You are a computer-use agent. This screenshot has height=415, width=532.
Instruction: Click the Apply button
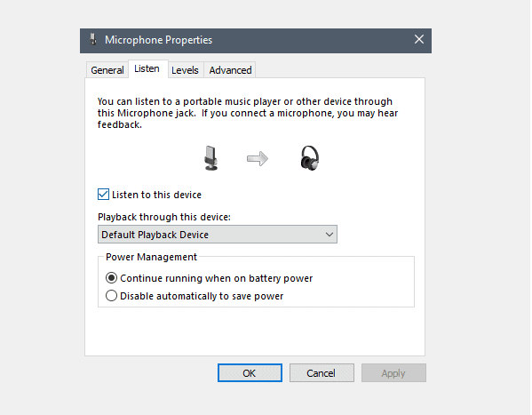393,373
